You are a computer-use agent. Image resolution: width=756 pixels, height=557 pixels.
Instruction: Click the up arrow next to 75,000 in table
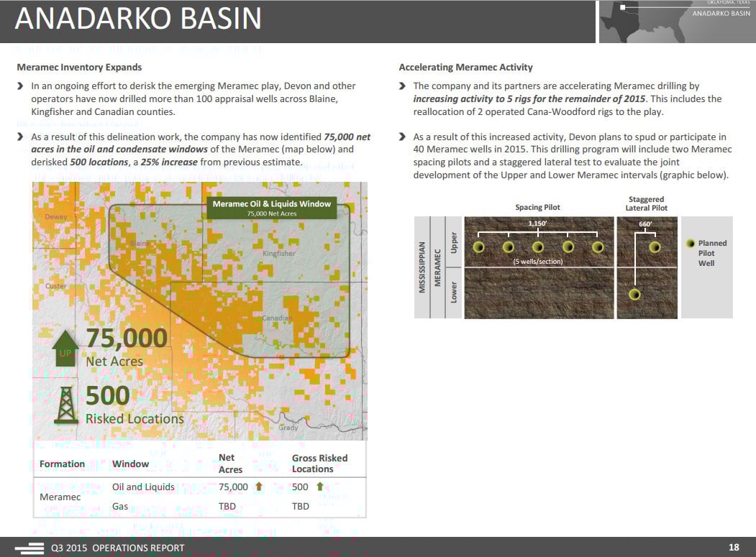point(259,487)
